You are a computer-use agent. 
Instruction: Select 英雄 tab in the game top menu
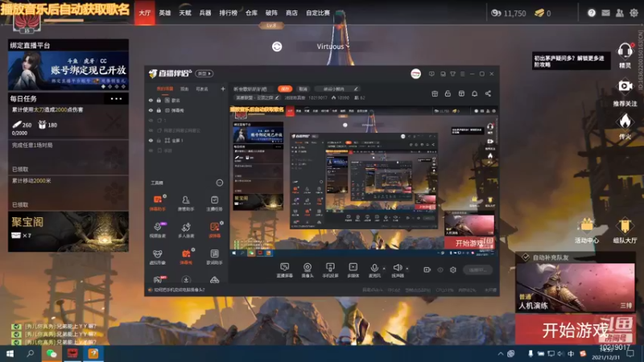click(x=165, y=13)
